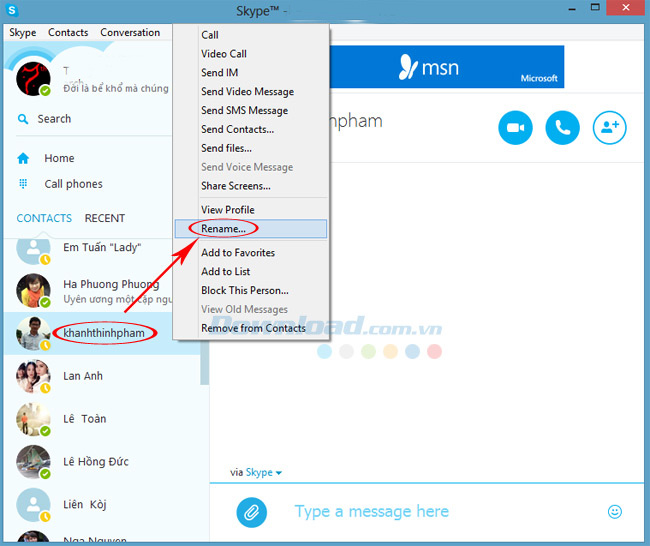The height and width of the screenshot is (546, 650).
Task: Click Ha Phuong Phuong's avatar
Action: click(33, 291)
